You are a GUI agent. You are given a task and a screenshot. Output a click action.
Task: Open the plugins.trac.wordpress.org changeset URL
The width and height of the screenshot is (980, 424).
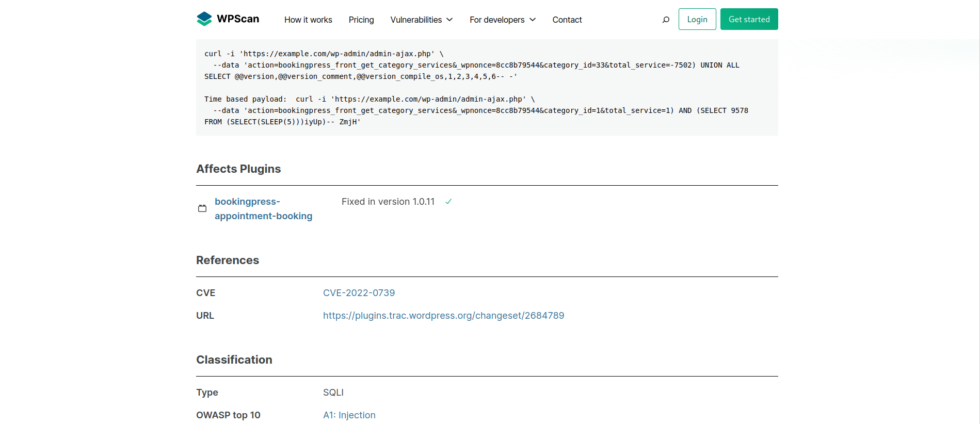coord(444,316)
